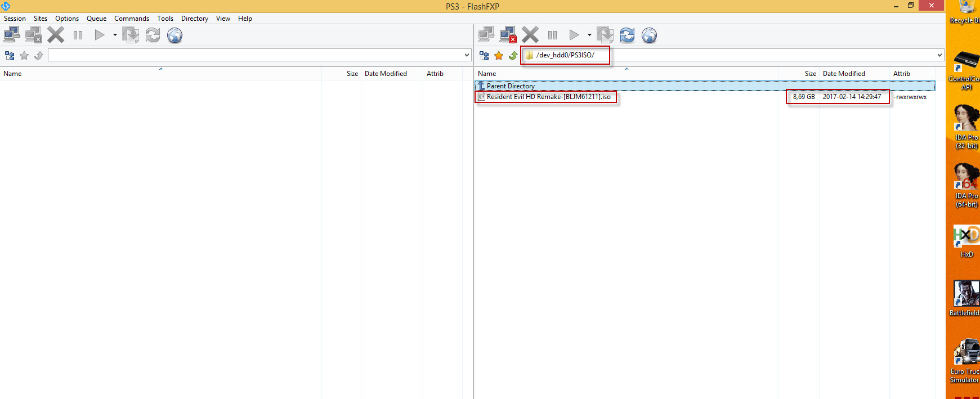Open the Commands menu
This screenshot has width=980, height=399.
point(132,19)
